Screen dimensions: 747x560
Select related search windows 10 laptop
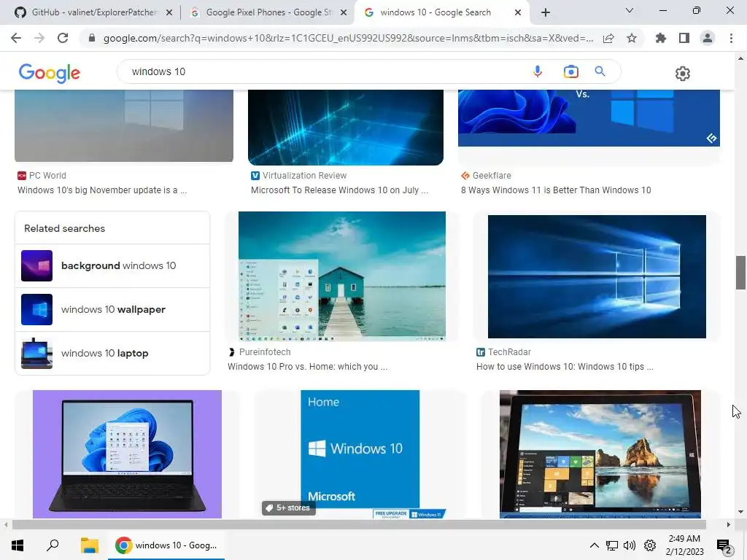click(x=112, y=354)
